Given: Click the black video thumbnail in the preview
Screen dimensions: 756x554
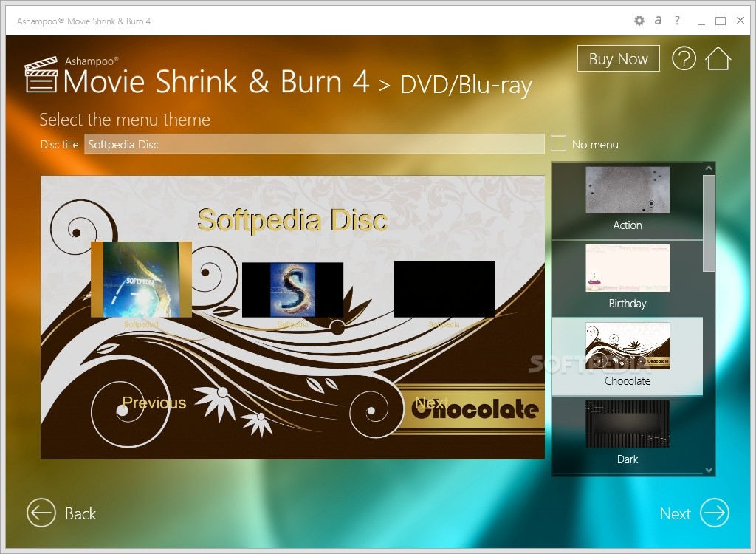Looking at the screenshot, I should (x=444, y=289).
